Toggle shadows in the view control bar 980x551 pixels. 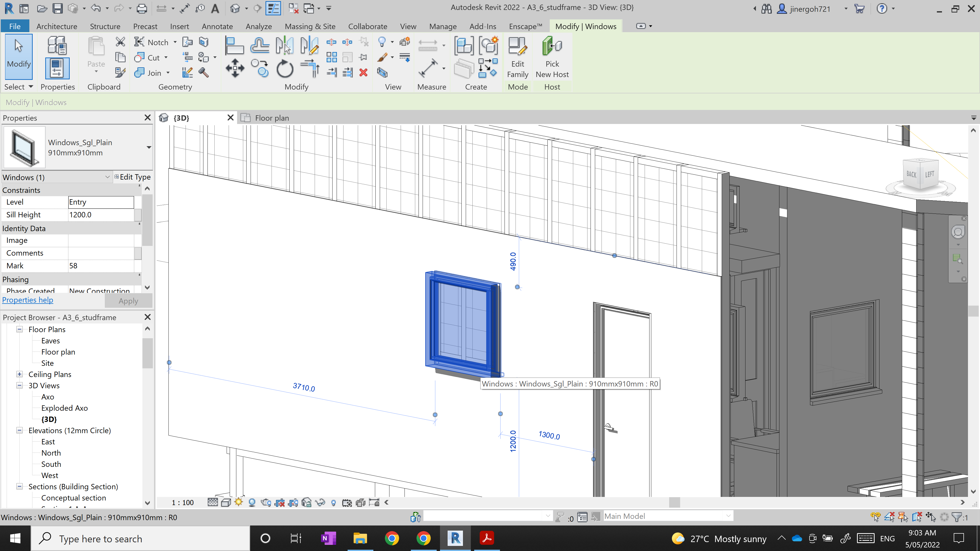(252, 502)
